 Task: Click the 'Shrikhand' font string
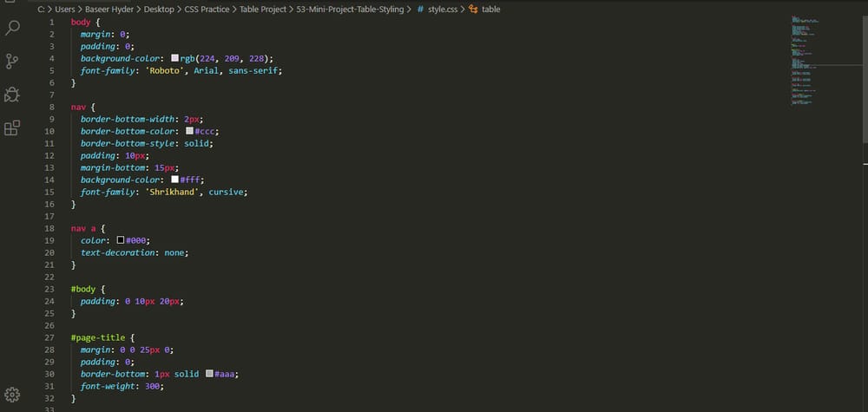172,192
